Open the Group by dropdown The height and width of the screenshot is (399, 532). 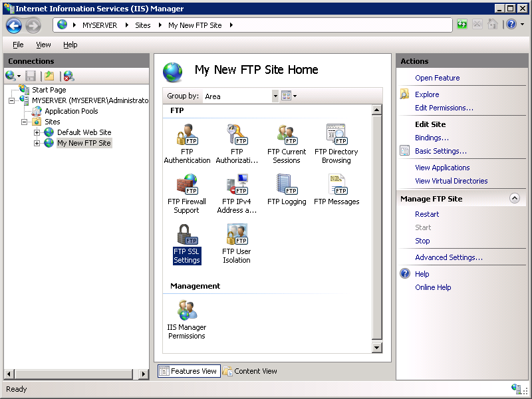[x=275, y=96]
